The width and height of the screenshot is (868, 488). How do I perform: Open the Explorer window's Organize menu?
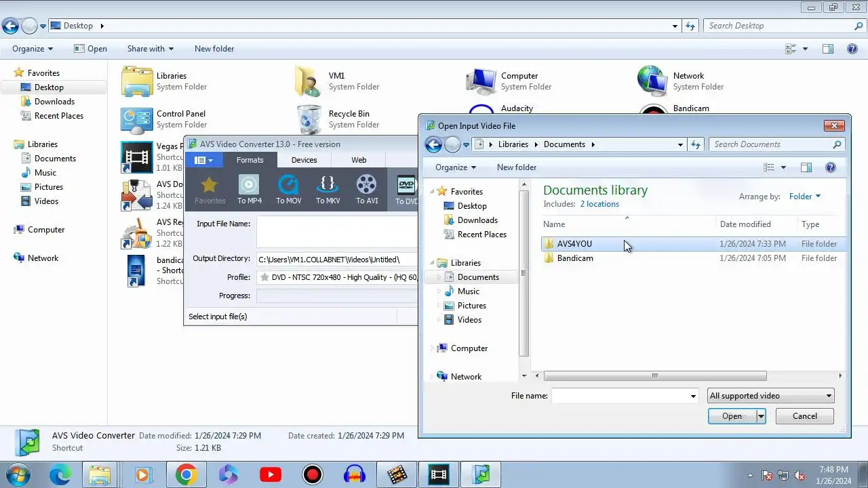(x=33, y=49)
